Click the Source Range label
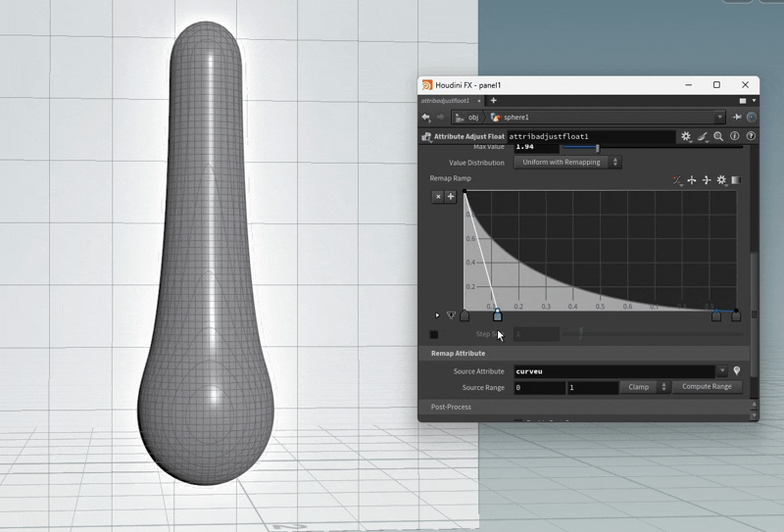784x532 pixels. click(483, 388)
